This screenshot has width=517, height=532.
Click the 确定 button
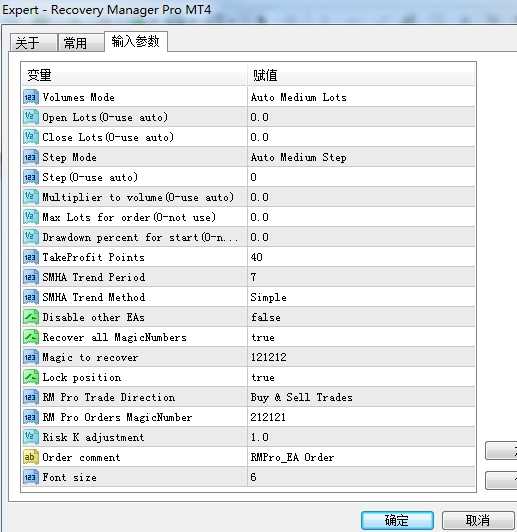(x=397, y=520)
